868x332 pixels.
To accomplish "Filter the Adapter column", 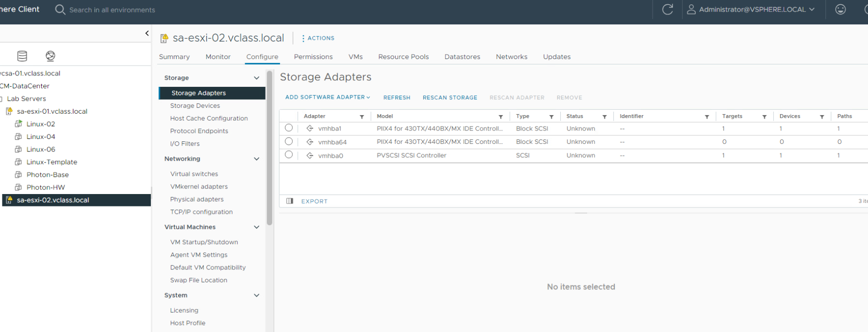I will point(362,117).
